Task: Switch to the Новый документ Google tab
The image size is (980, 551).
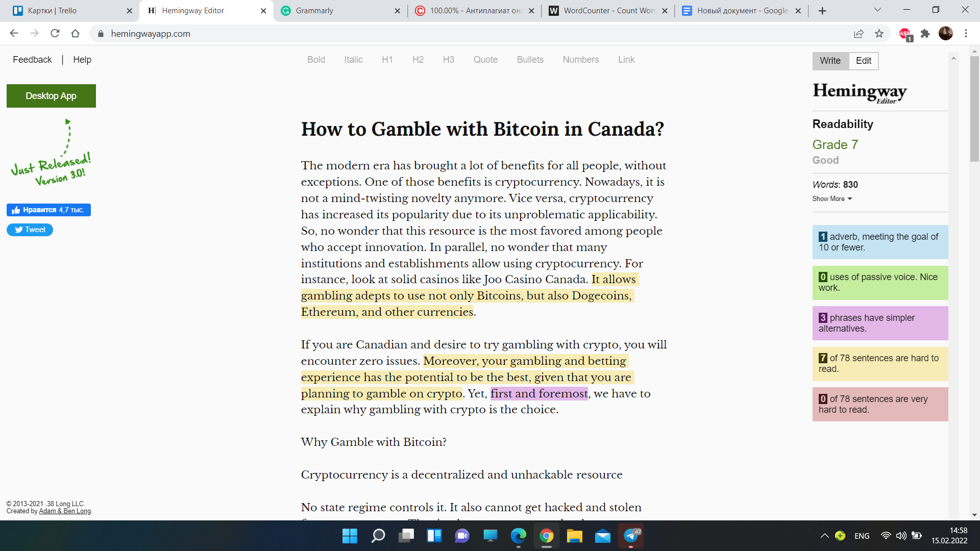Action: click(741, 11)
